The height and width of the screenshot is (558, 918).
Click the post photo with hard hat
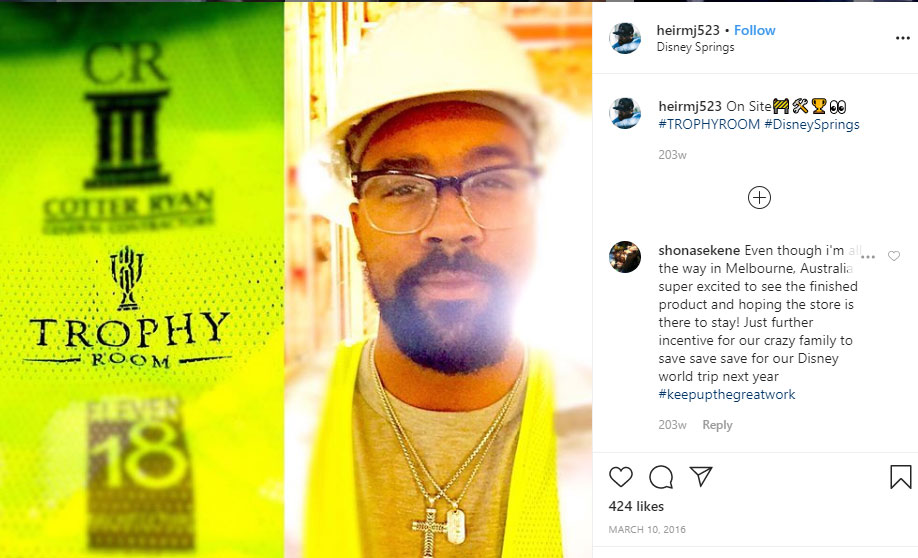[x=296, y=280]
